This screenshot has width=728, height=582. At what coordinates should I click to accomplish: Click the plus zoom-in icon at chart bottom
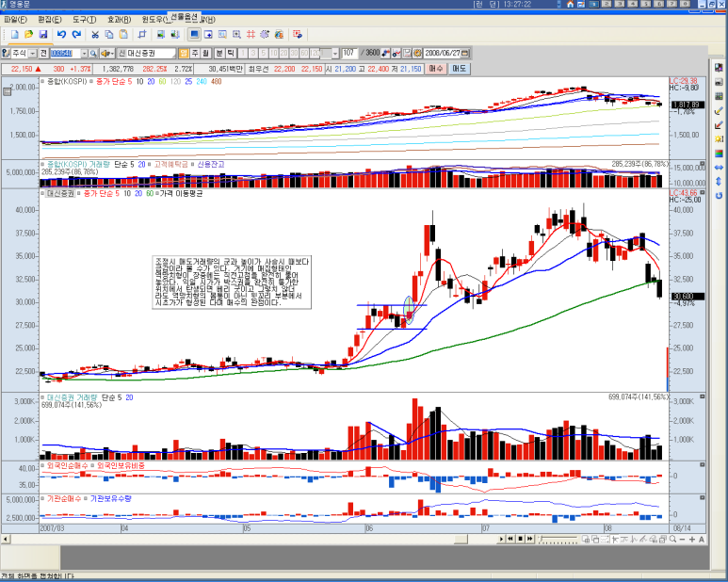point(692,539)
